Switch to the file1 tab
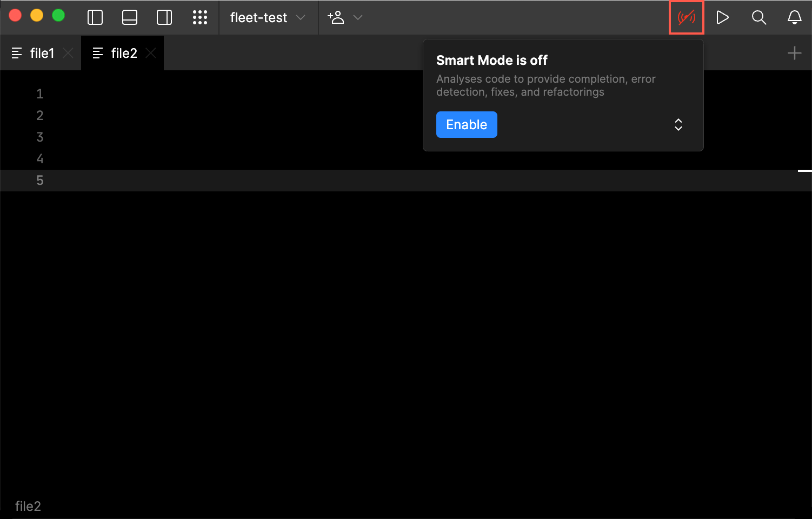Viewport: 812px width, 519px height. 42,52
